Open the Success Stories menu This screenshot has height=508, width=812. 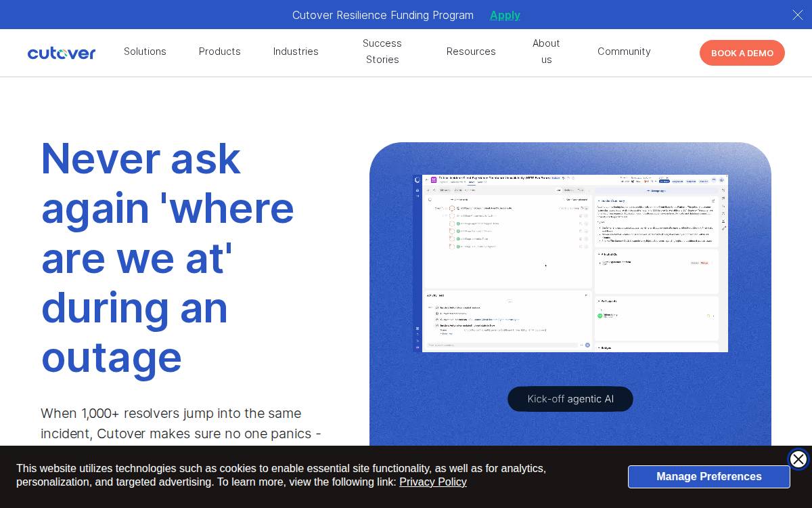[x=382, y=51]
